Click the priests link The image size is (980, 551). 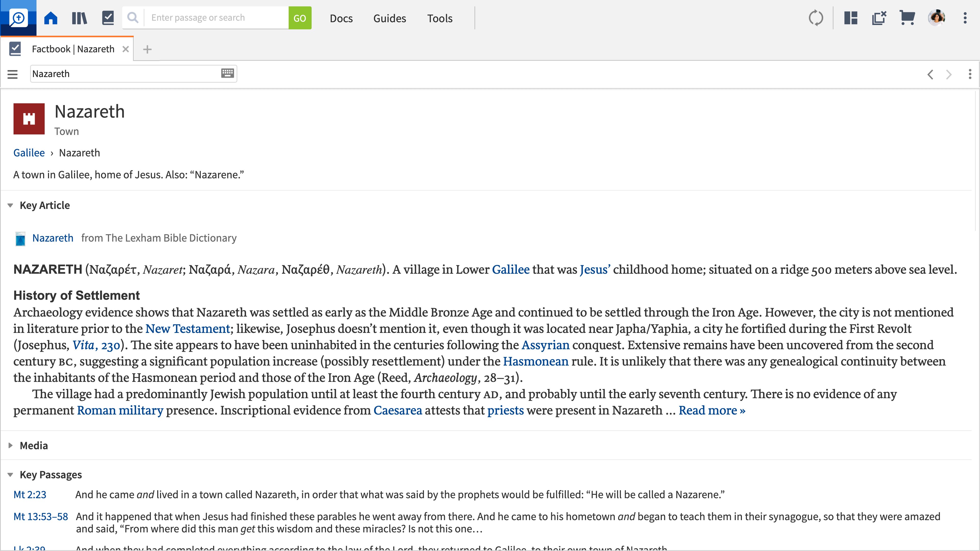[506, 411]
